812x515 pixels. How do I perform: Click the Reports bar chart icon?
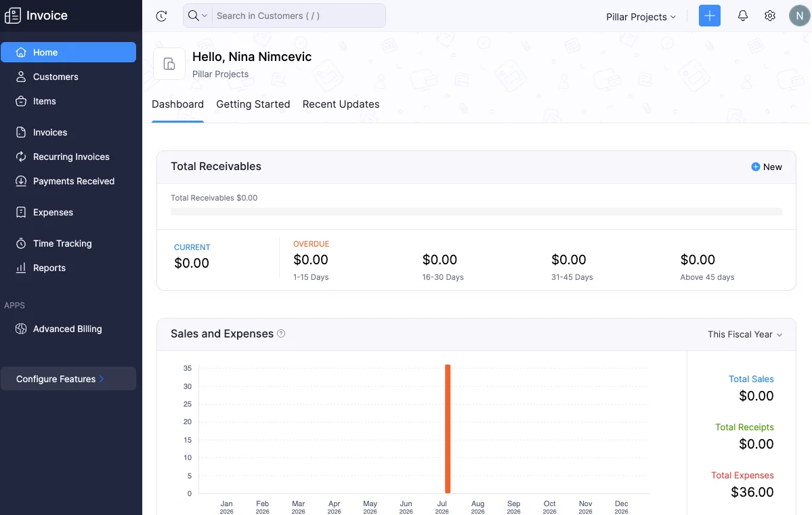(x=21, y=268)
